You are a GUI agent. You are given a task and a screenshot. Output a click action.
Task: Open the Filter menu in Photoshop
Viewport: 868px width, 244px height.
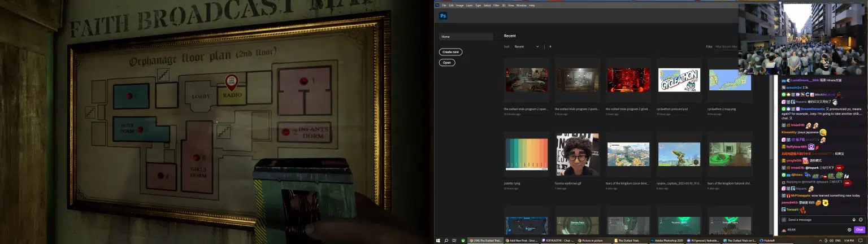(x=496, y=5)
